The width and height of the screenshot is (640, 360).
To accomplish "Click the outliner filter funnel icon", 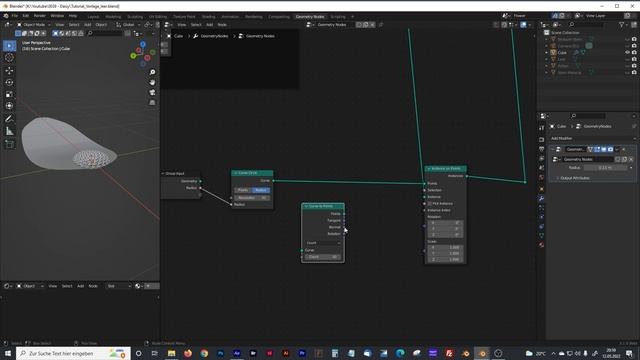I will tap(622, 25).
